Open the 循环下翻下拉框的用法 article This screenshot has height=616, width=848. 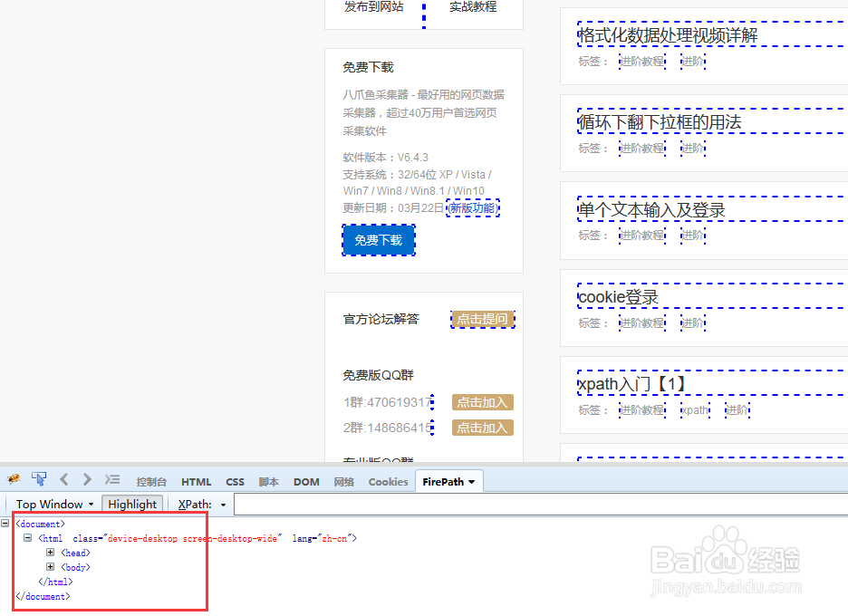[x=660, y=122]
